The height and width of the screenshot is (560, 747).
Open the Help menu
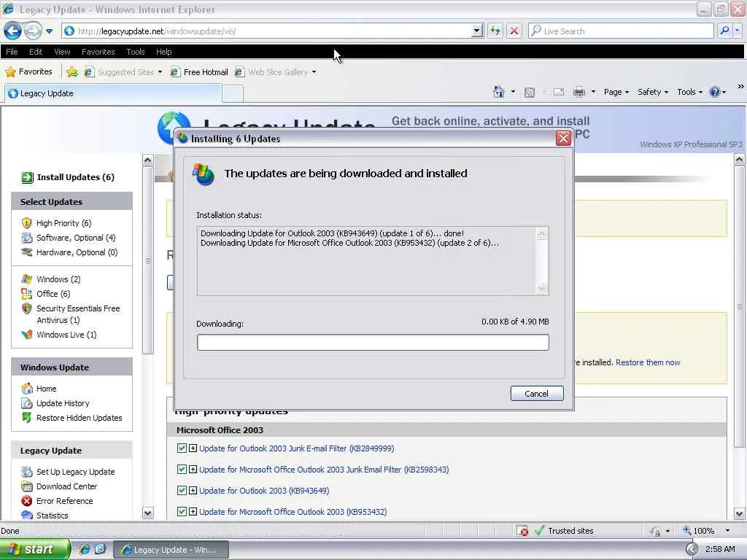point(164,52)
